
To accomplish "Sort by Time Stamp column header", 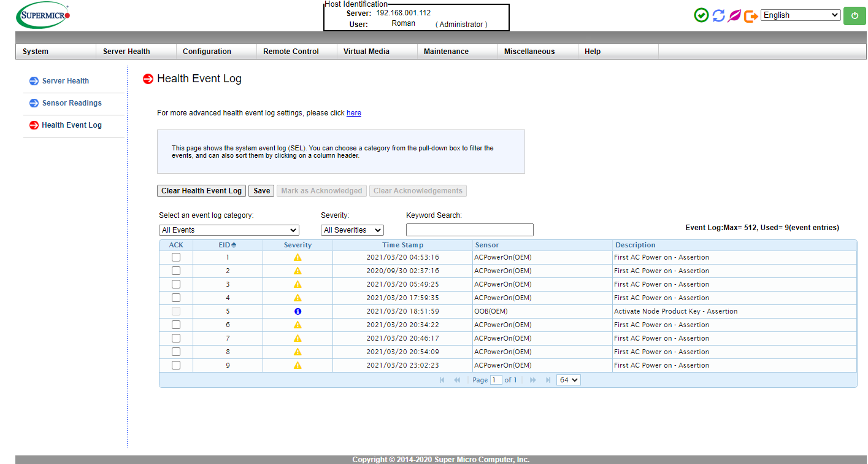I will click(x=402, y=245).
